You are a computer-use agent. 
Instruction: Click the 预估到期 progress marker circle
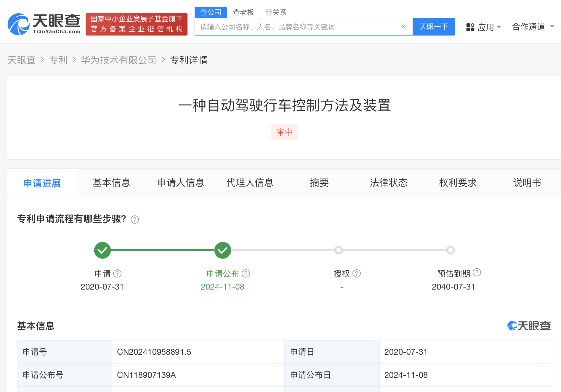click(x=451, y=250)
